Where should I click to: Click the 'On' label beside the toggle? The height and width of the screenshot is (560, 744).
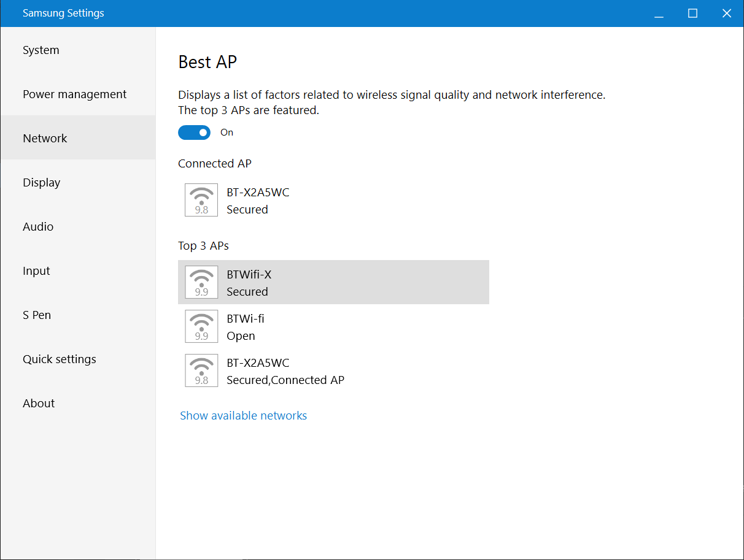pos(227,132)
